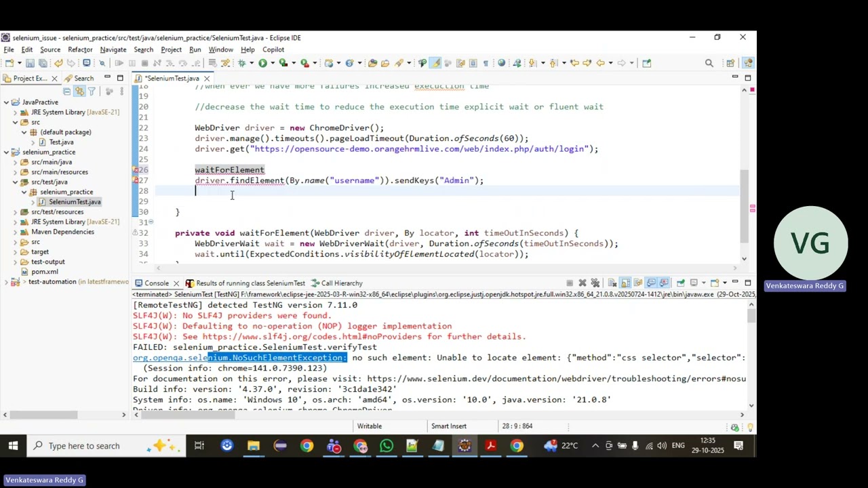
Task: Open Project Explorer View Menu three dots
Action: [122, 91]
